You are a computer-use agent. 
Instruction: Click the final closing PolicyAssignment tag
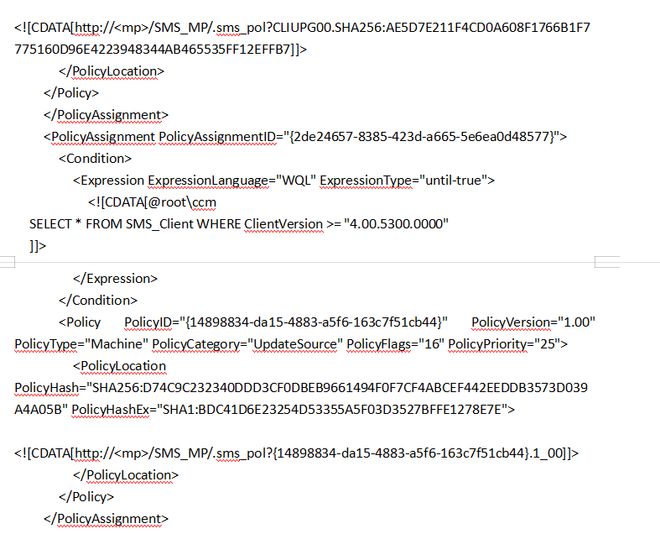click(106, 518)
